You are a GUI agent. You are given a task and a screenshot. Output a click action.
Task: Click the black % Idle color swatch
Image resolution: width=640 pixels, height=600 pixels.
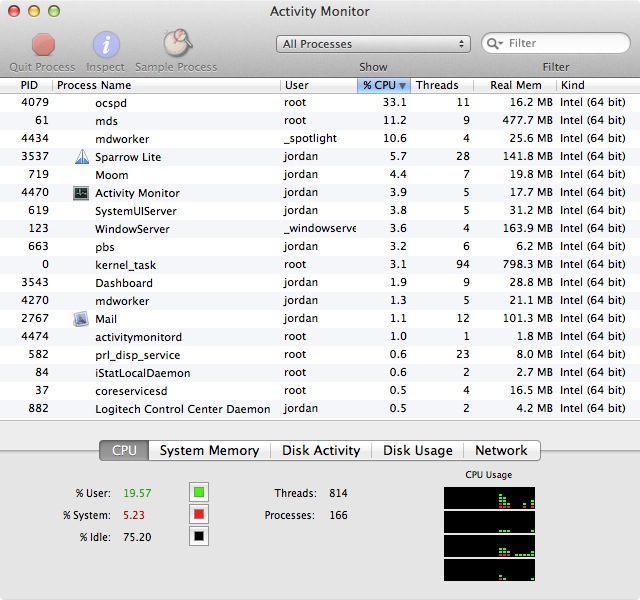pyautogui.click(x=199, y=536)
